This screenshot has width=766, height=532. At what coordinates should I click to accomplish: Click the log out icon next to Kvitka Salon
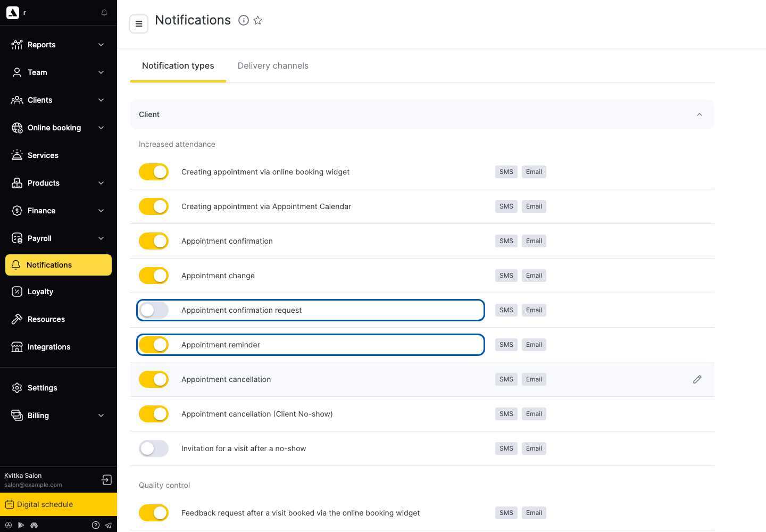pos(106,480)
